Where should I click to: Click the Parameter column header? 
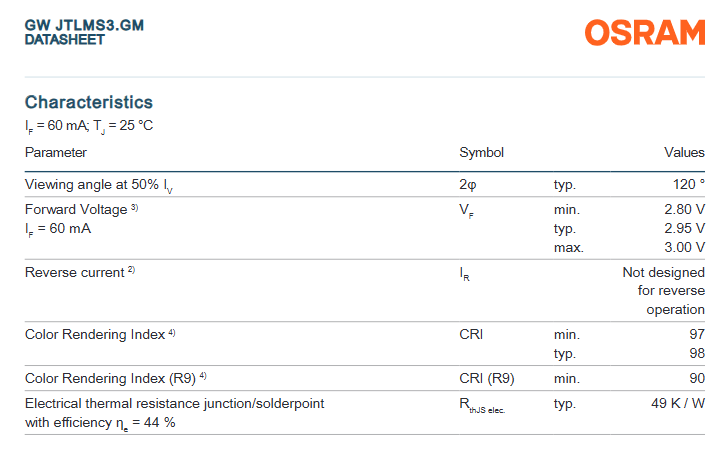click(56, 153)
